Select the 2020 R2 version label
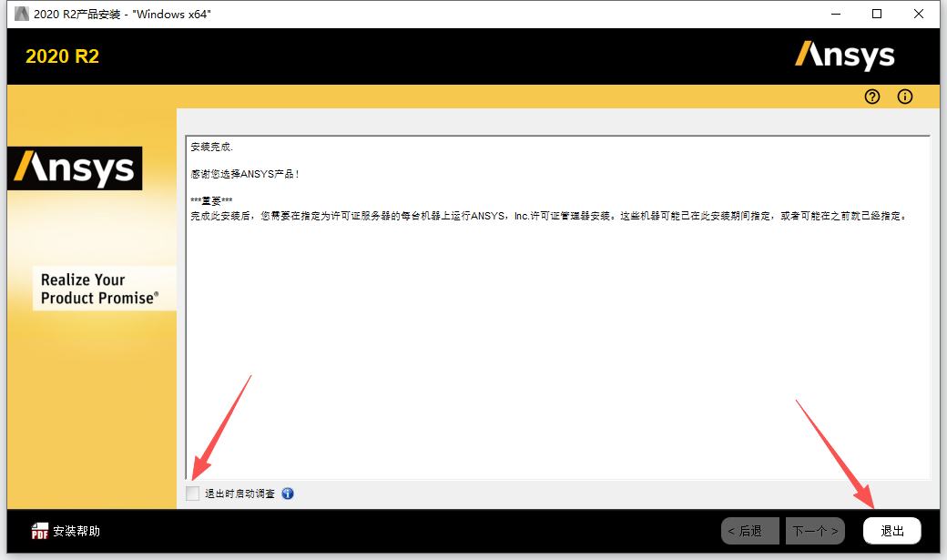Viewport: 947px width, 560px height. tap(62, 56)
